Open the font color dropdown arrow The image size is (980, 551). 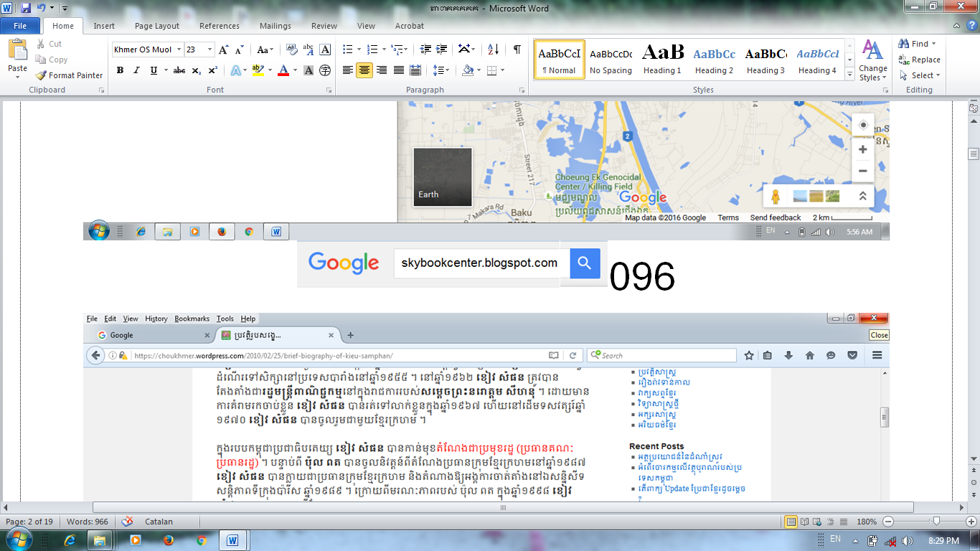click(x=294, y=70)
